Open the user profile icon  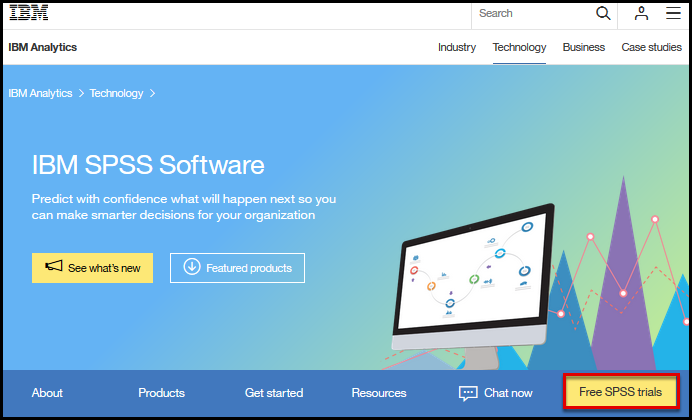pyautogui.click(x=641, y=13)
